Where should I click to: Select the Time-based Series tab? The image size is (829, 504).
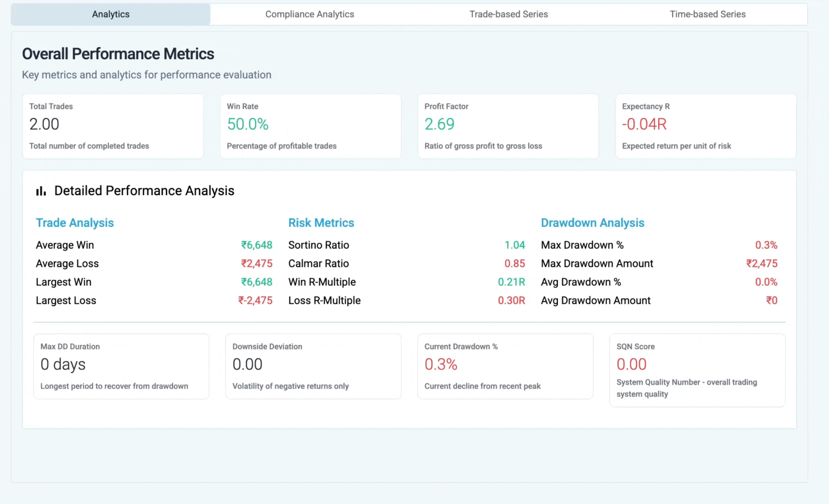coord(708,14)
